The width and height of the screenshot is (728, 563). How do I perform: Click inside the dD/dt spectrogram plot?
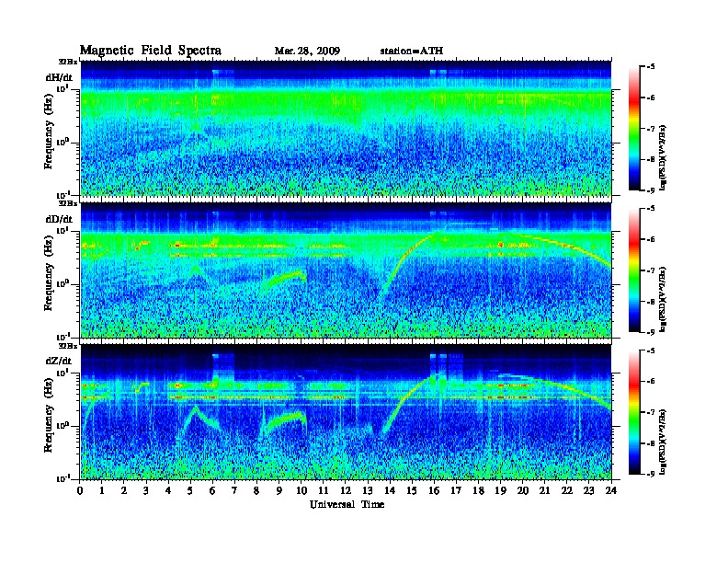(x=346, y=270)
